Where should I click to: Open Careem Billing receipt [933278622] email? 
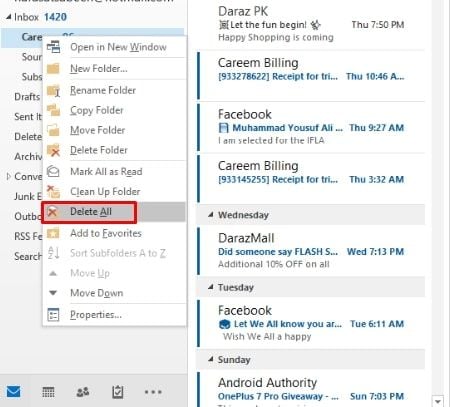point(311,76)
